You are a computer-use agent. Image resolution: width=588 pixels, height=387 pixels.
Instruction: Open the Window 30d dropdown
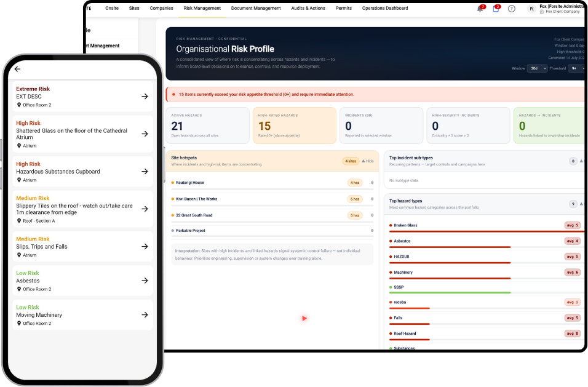click(x=538, y=68)
